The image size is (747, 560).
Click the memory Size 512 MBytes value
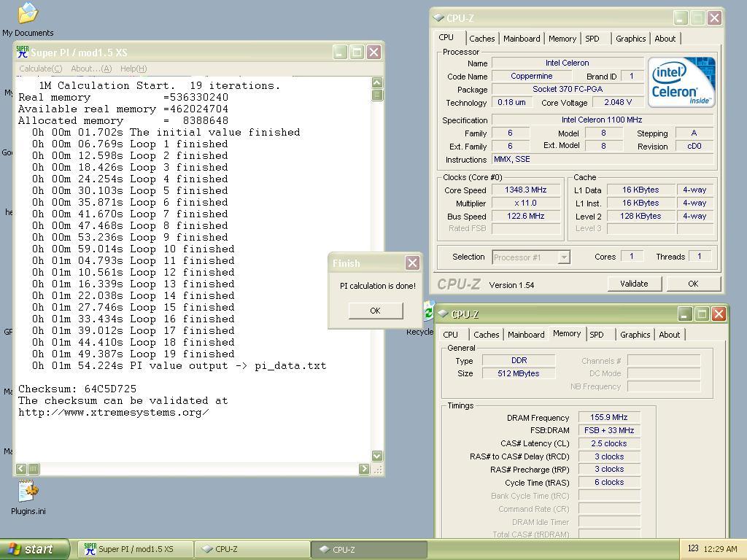[519, 374]
